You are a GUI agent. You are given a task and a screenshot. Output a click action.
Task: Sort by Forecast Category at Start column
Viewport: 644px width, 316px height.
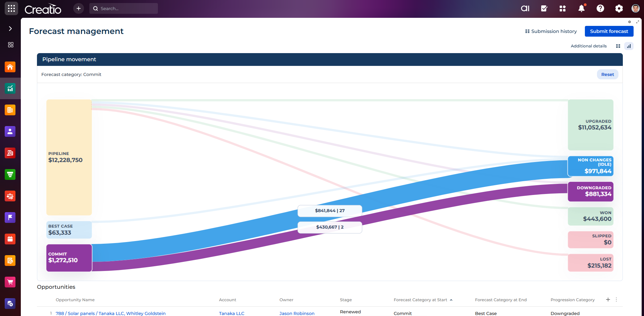(x=420, y=300)
